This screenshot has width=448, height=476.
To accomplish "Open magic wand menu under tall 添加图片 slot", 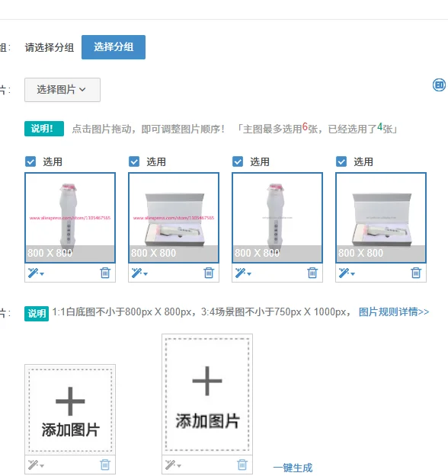I will coord(173,465).
